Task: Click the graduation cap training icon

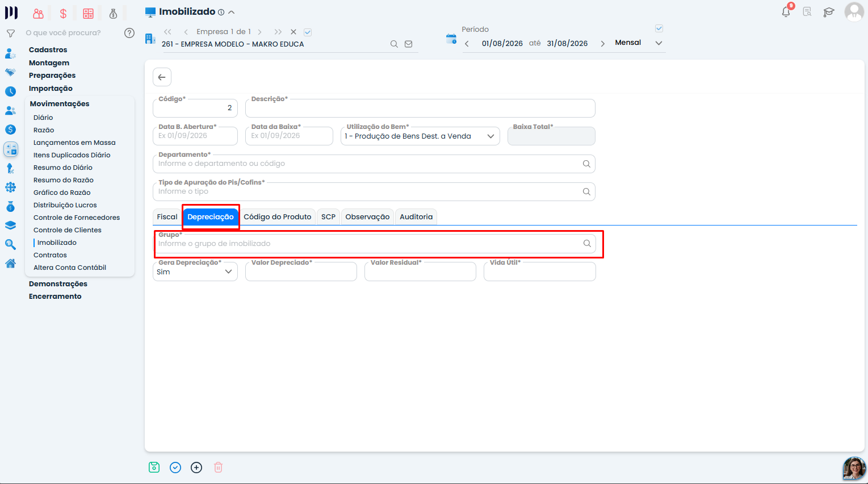Action: coord(829,12)
